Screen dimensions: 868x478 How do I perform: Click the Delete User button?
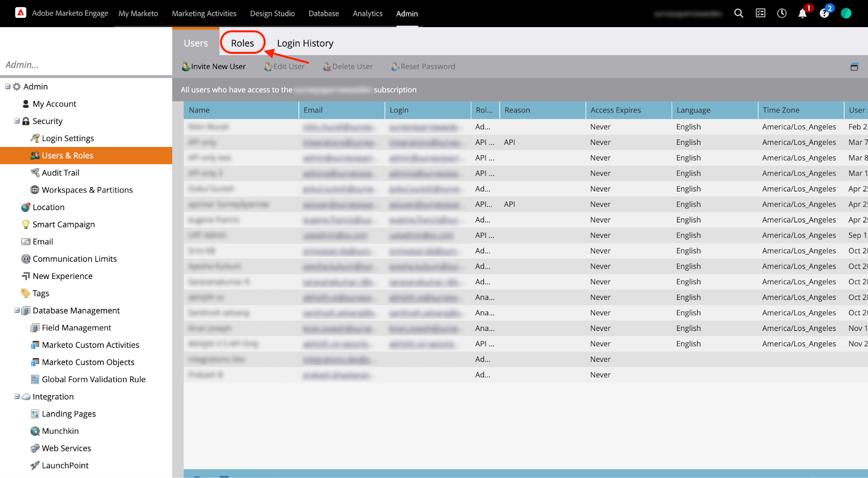click(348, 67)
